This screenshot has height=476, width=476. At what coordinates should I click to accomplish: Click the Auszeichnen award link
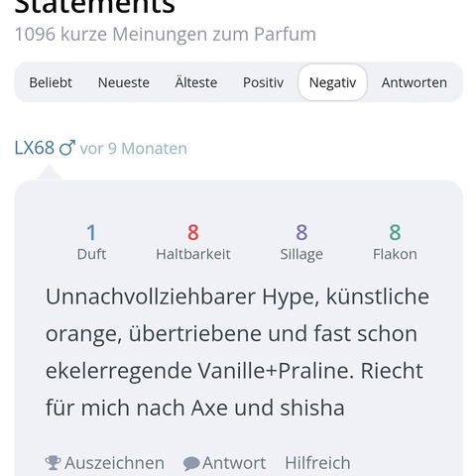[114, 463]
